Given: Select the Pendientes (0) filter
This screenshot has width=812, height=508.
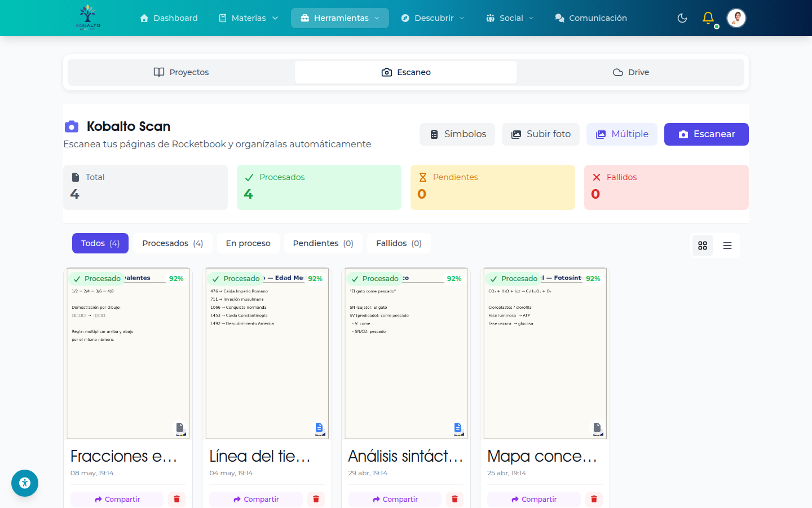Looking at the screenshot, I should [323, 243].
